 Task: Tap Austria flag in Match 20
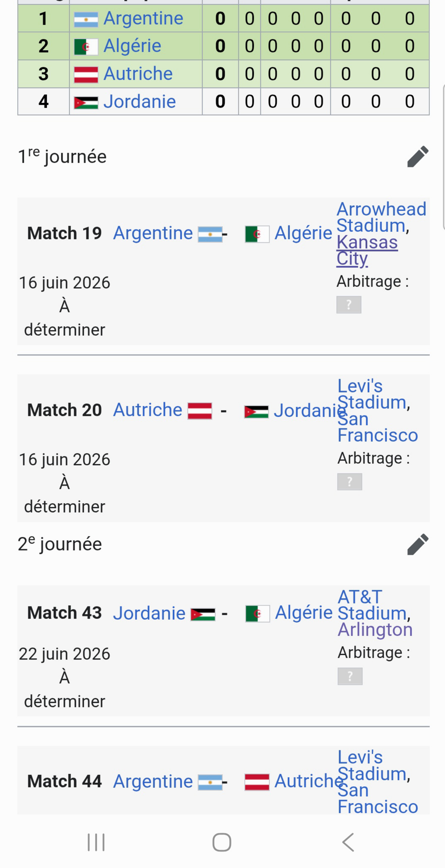tap(200, 411)
